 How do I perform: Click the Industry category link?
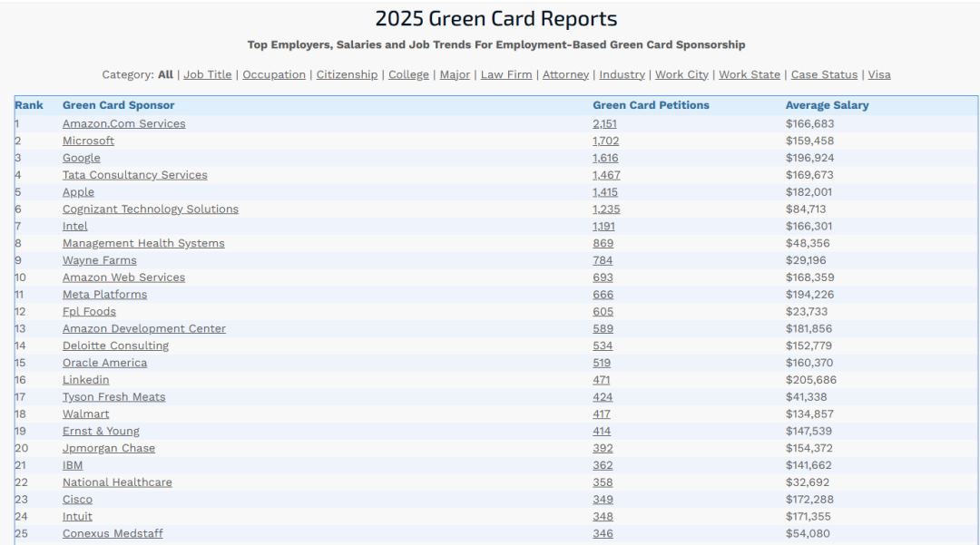point(622,74)
